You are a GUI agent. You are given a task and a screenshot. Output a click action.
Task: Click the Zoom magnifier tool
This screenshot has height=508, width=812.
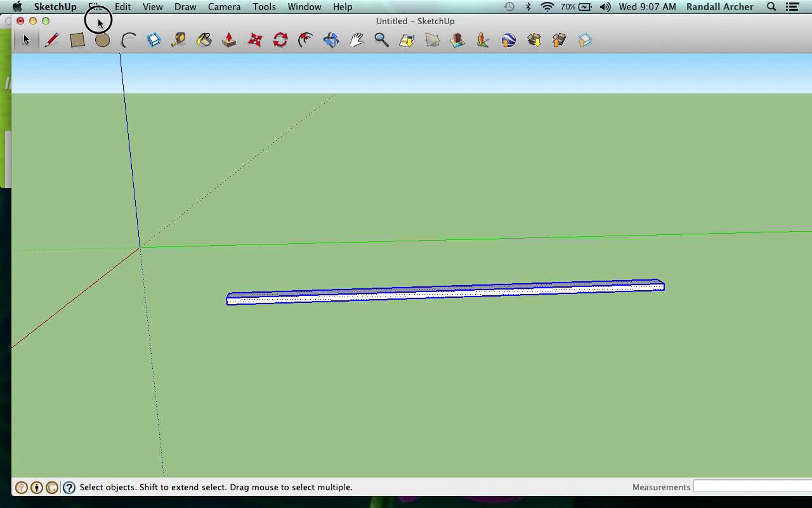[x=381, y=40]
